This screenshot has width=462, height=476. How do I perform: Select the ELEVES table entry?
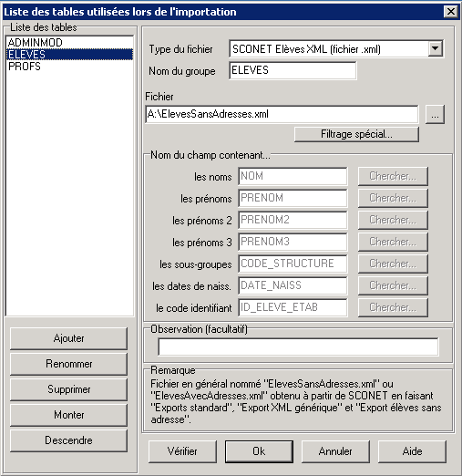click(x=69, y=55)
